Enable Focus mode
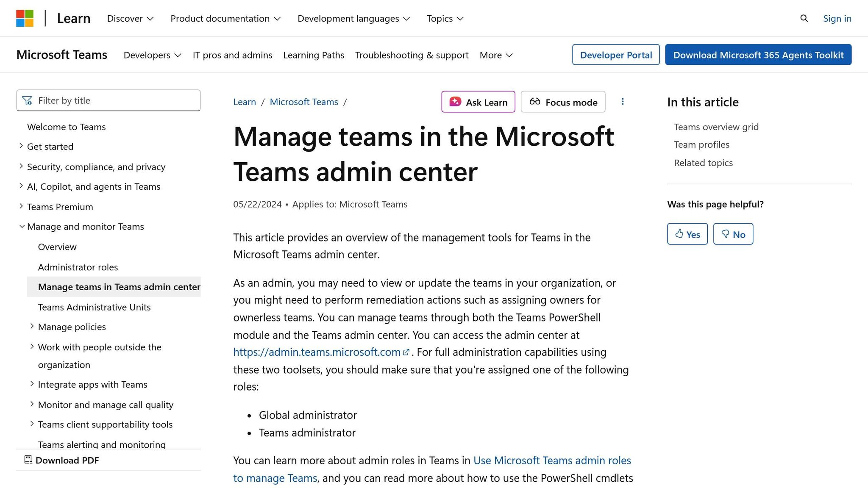Screen dimensions: 868x488 [x=563, y=102]
